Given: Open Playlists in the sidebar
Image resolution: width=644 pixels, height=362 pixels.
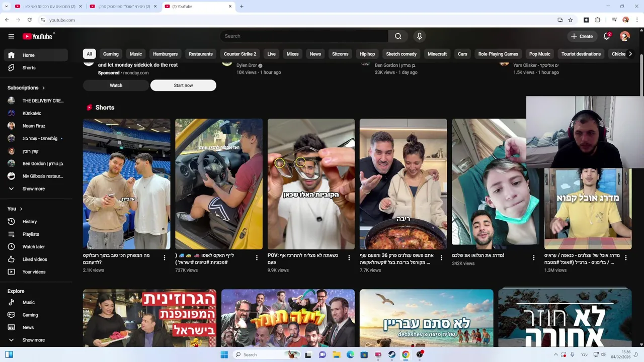Looking at the screenshot, I should [x=35, y=234].
